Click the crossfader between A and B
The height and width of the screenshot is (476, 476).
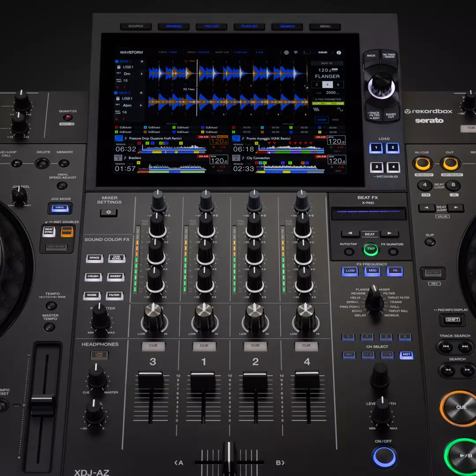coord(229,458)
